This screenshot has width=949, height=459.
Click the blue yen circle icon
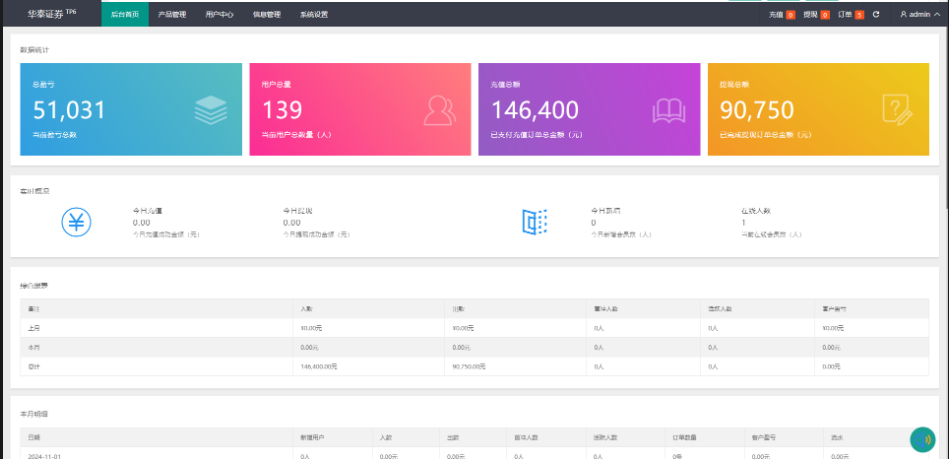pyautogui.click(x=76, y=222)
